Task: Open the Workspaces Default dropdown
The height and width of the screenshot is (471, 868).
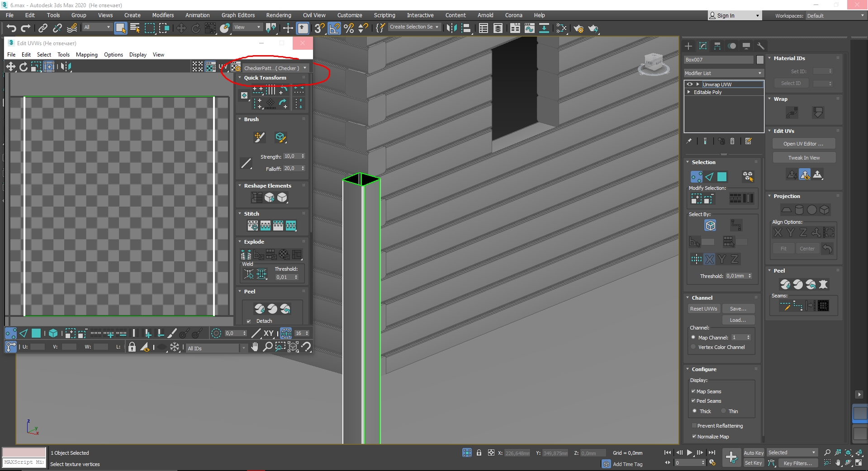Action: [x=836, y=16]
